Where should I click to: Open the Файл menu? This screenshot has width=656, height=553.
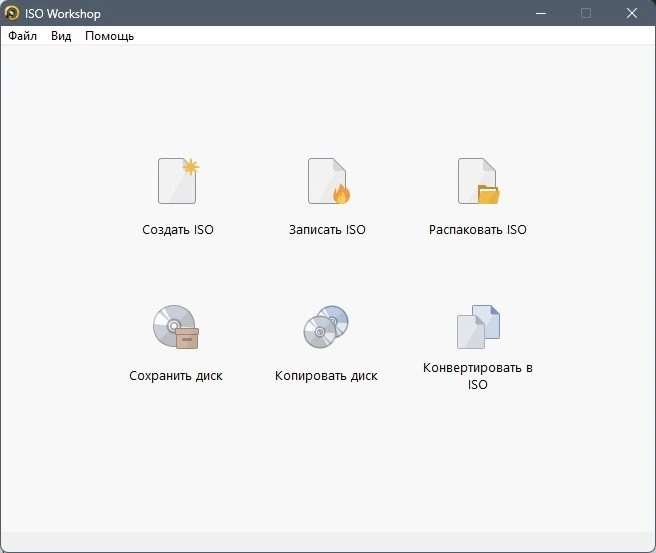[23, 36]
